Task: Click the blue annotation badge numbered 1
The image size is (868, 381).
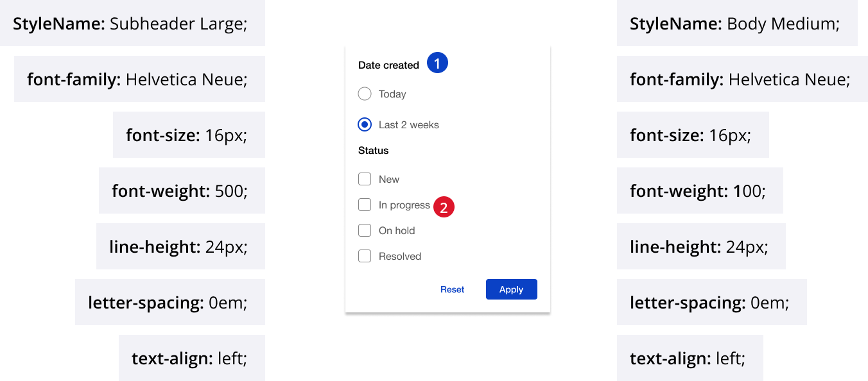Action: pyautogui.click(x=437, y=63)
